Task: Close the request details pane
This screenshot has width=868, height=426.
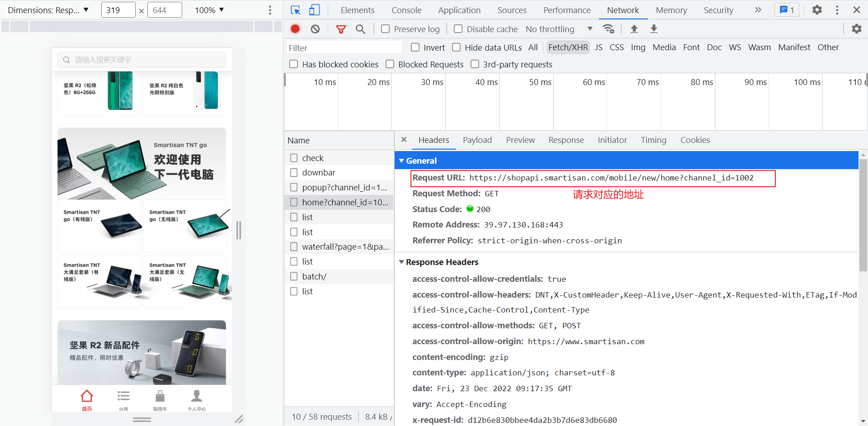Action: 404,140
